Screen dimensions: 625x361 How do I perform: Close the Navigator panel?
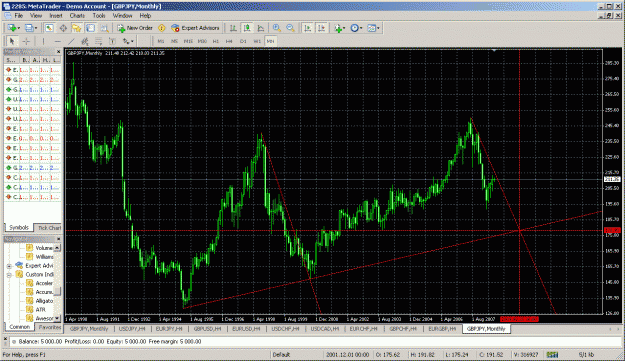pos(59,239)
